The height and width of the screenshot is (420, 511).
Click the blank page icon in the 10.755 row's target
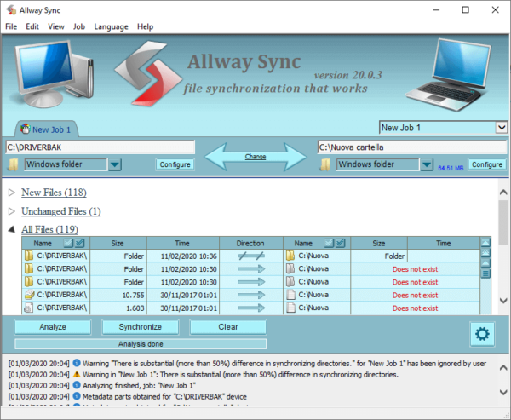290,295
